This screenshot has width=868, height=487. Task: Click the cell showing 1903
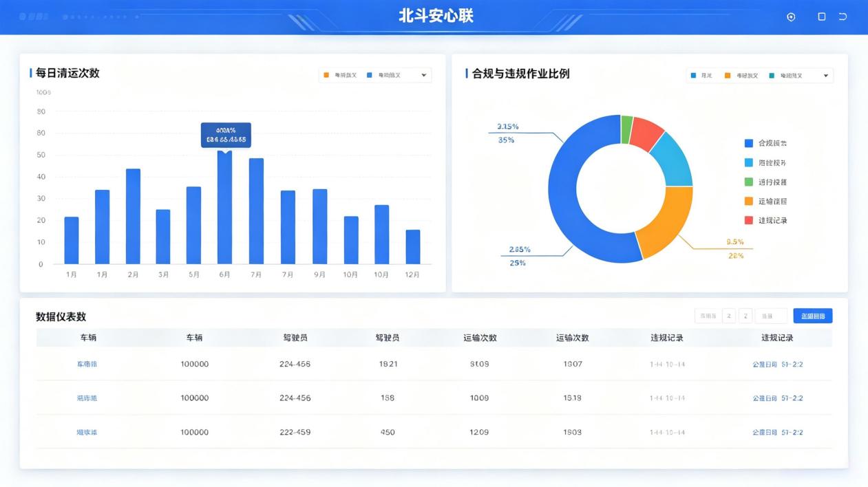[x=572, y=433]
